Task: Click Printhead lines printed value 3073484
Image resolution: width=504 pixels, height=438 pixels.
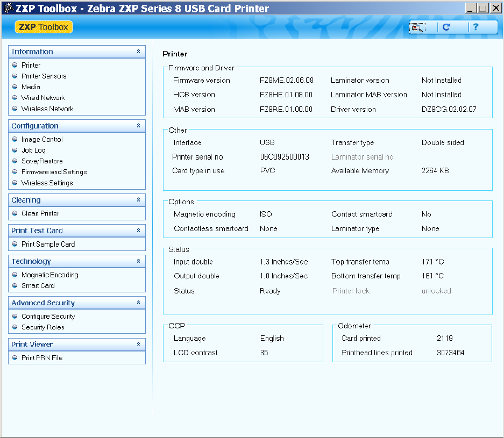Action: pyautogui.click(x=450, y=353)
